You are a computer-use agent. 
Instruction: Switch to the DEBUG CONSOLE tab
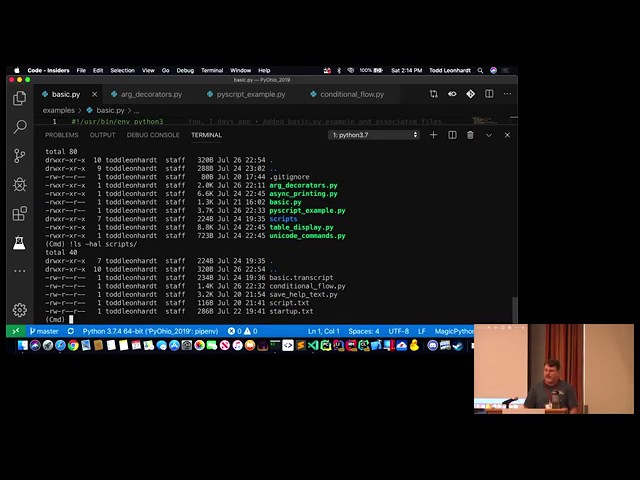153,135
